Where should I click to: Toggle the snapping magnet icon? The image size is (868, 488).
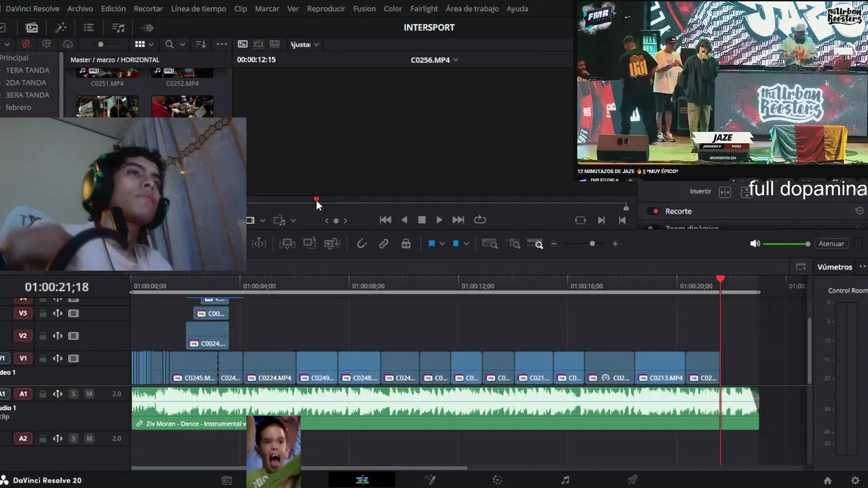tap(361, 244)
